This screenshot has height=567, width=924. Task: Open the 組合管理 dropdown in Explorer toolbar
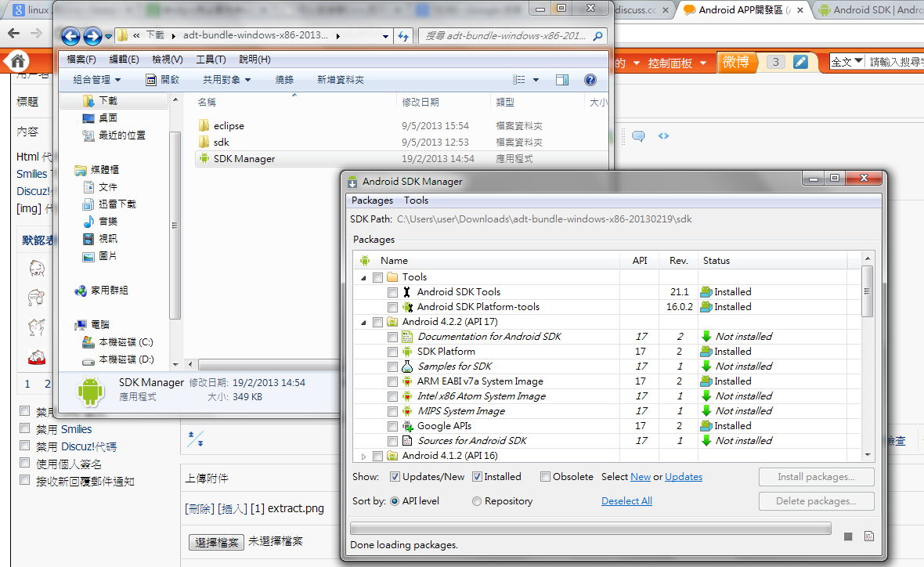point(96,80)
